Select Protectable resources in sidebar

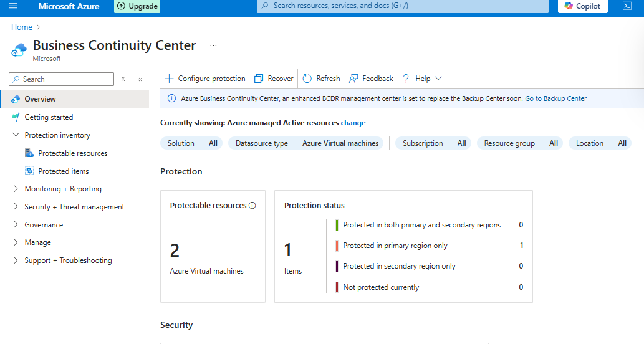tap(72, 153)
